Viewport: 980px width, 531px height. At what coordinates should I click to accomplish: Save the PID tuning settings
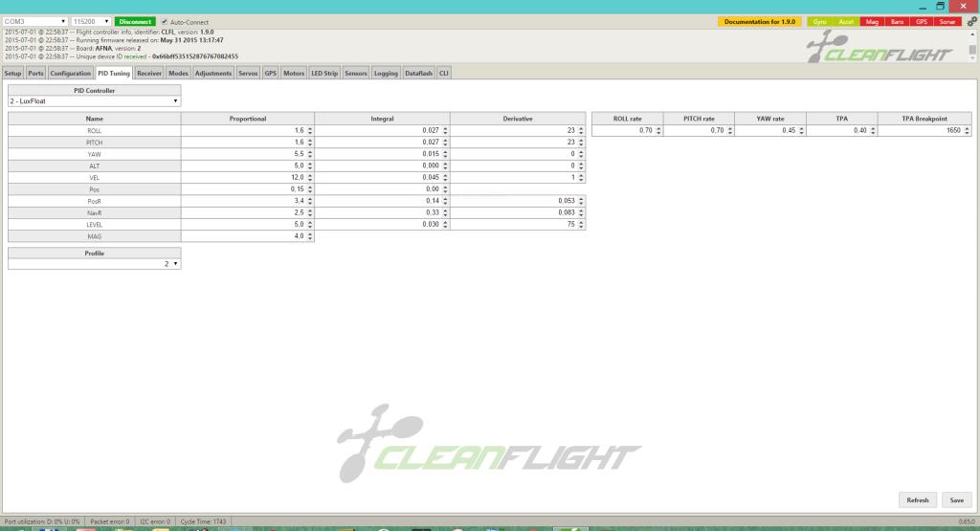coord(955,499)
